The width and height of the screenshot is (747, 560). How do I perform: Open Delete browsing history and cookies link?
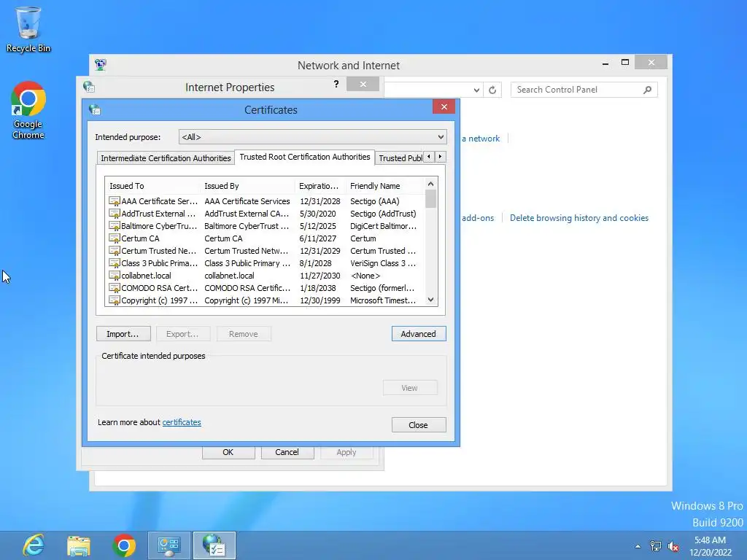(x=578, y=217)
